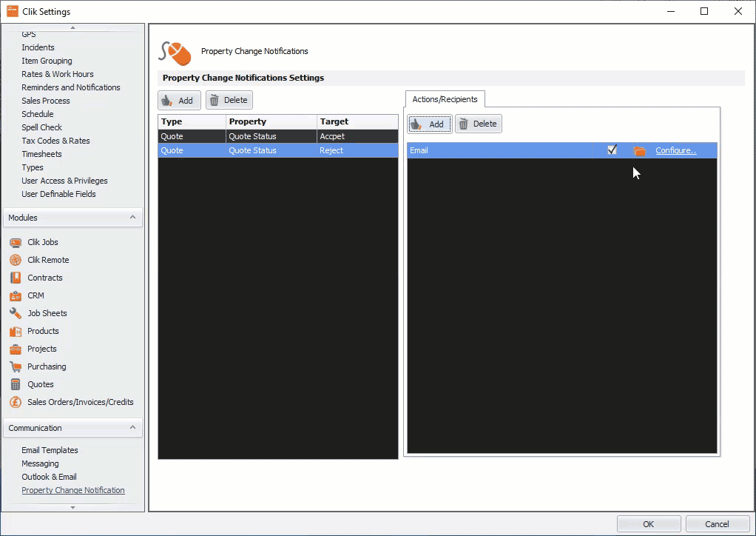Select the Actions/Recipients tab
Image resolution: width=756 pixels, height=536 pixels.
click(445, 99)
